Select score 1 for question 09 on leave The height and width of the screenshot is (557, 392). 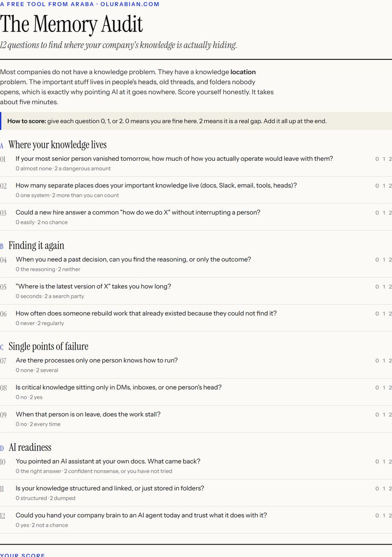coord(384,415)
